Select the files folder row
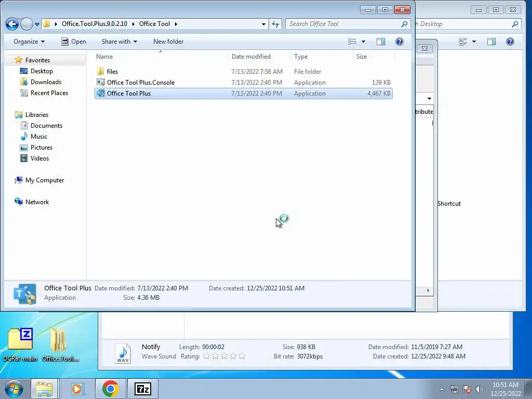The image size is (532, 399). click(243, 71)
